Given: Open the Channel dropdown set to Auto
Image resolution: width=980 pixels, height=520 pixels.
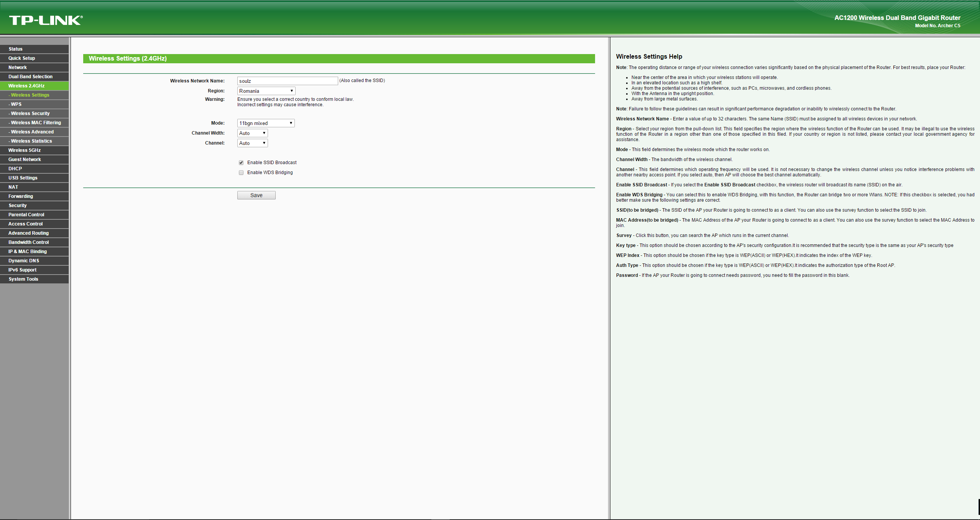Looking at the screenshot, I should coord(252,143).
